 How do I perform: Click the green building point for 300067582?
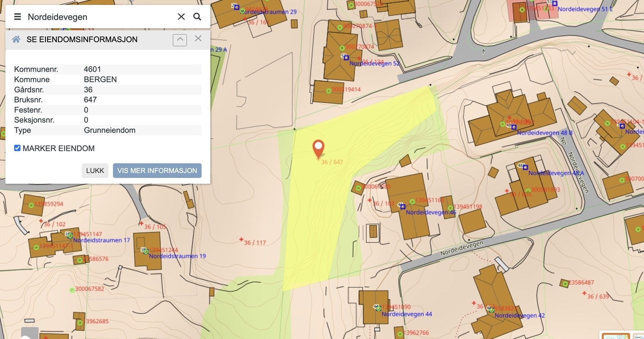(72, 290)
